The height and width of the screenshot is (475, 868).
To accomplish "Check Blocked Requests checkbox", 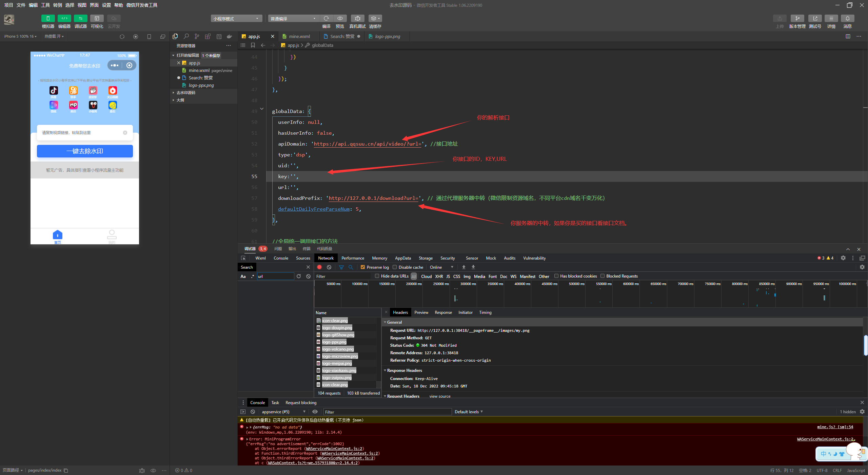I will (603, 276).
